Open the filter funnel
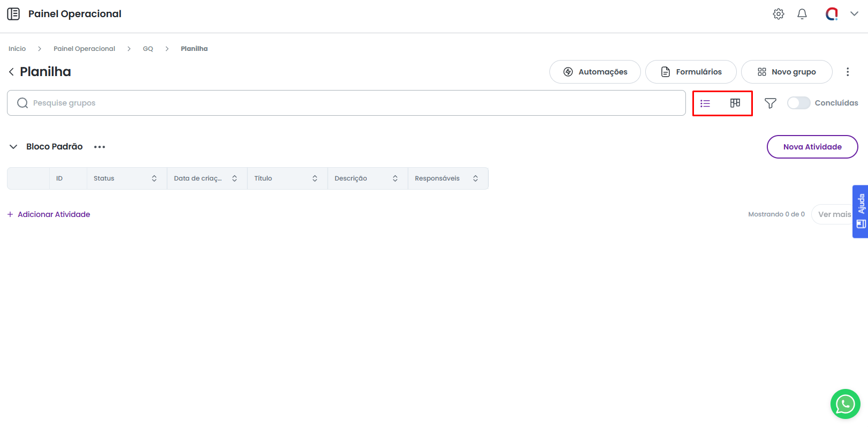This screenshot has height=427, width=868. pyautogui.click(x=771, y=103)
